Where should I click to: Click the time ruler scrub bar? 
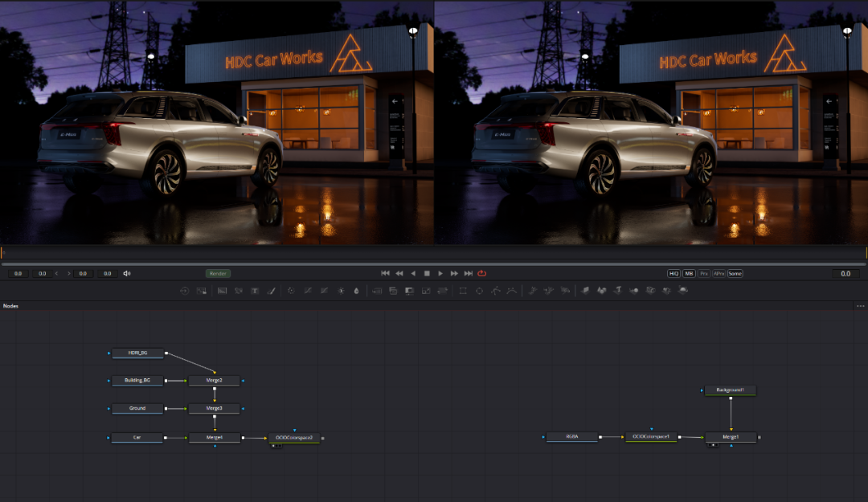point(434,253)
